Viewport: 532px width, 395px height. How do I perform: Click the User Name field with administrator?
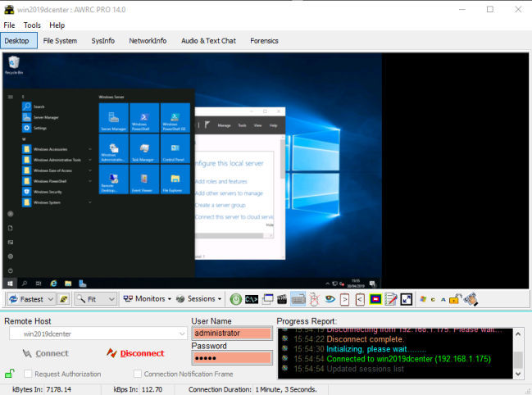tap(232, 334)
